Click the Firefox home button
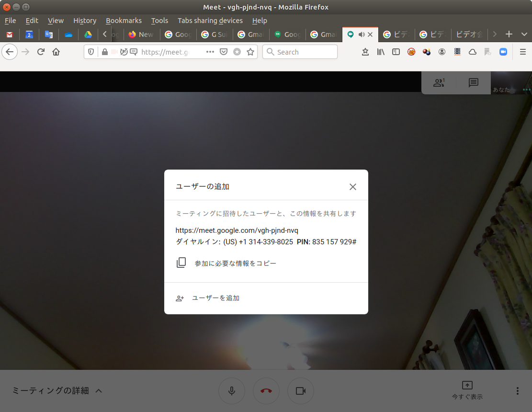Screen dimensions: 532x412 [x=56, y=52]
